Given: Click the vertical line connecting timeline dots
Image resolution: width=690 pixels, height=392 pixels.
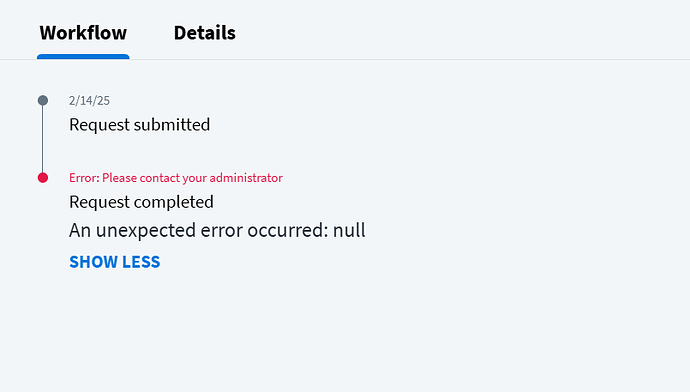Looking at the screenshot, I should pos(43,139).
